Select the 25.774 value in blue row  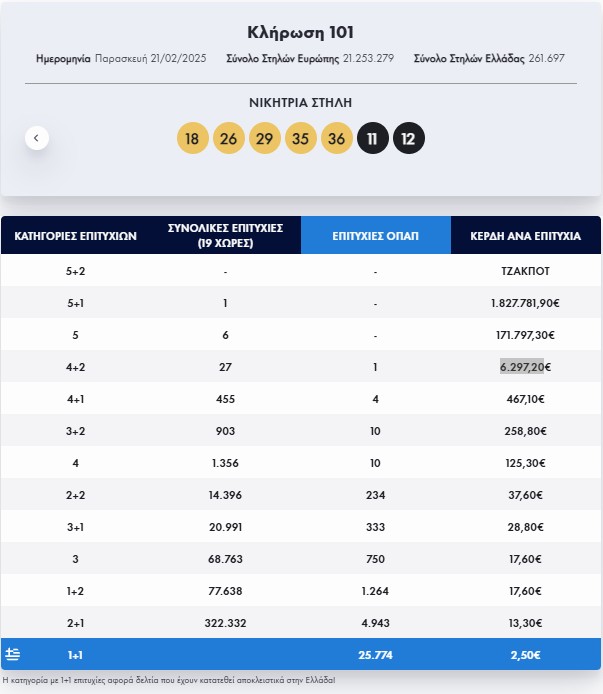pyautogui.click(x=375, y=655)
